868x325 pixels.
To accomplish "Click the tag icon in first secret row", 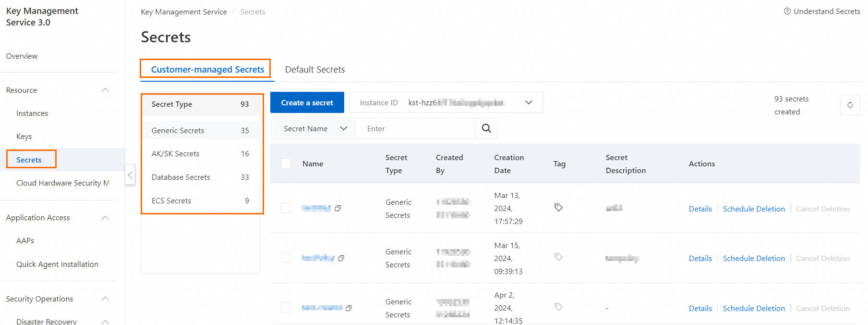I will tap(558, 207).
